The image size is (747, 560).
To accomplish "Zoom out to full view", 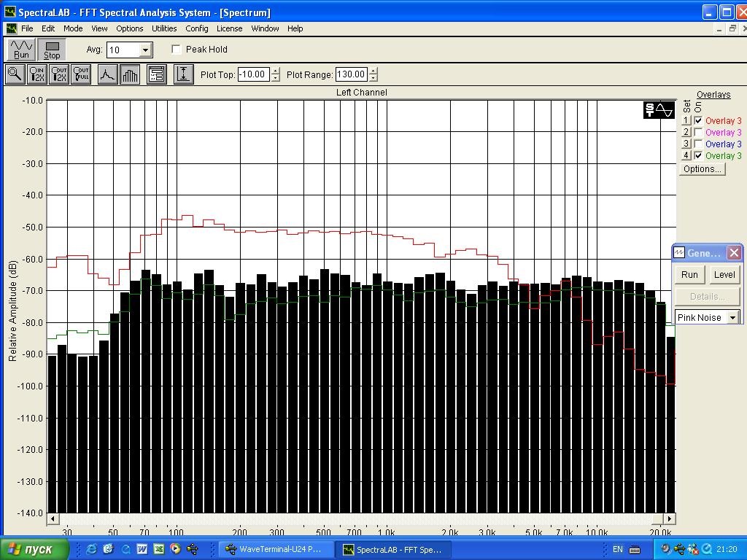I will pos(81,74).
